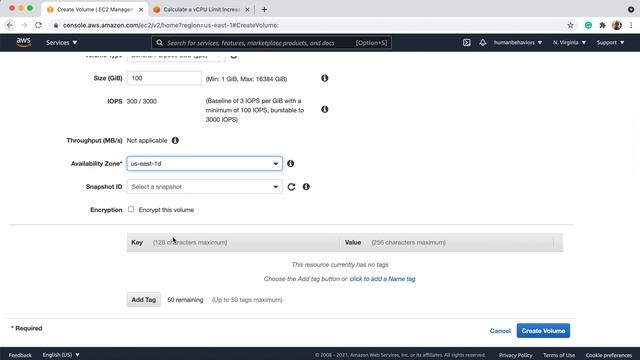Open the Services menu
The image size is (640, 360).
[61, 42]
